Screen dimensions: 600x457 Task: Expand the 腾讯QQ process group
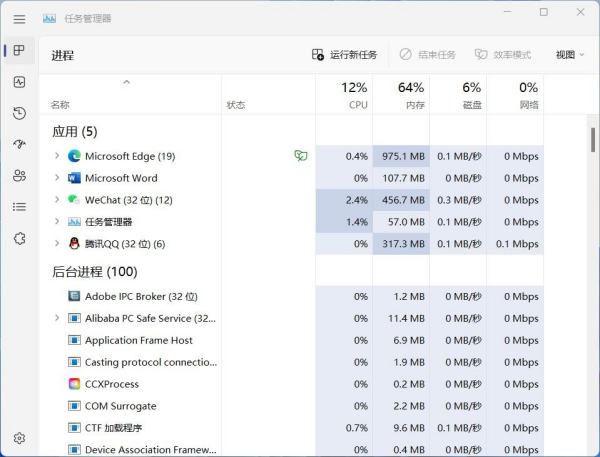click(x=57, y=244)
